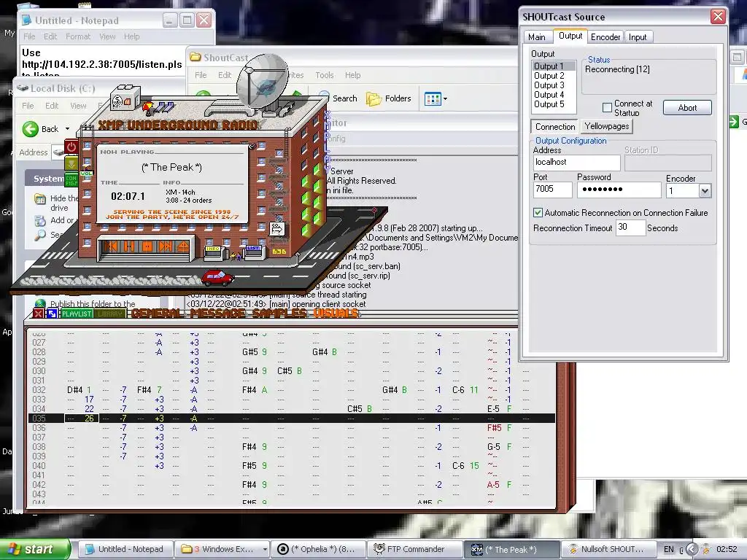The height and width of the screenshot is (560, 747).
Task: Click the 636 number plate on building
Action: coord(279,252)
